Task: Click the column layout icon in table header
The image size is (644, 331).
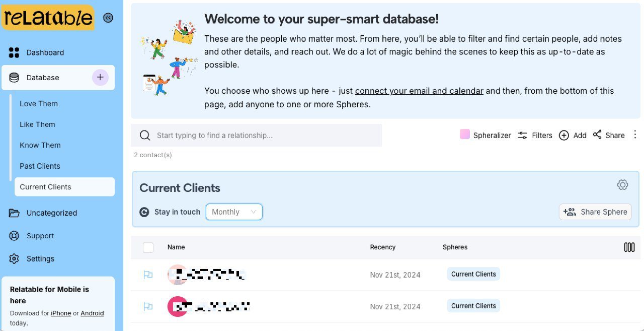Action: (x=629, y=247)
